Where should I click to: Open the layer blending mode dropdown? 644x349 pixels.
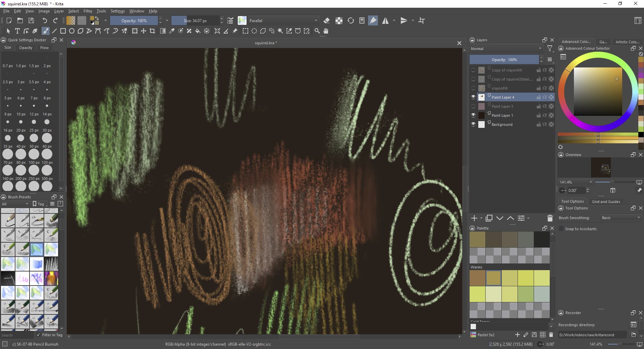[506, 49]
